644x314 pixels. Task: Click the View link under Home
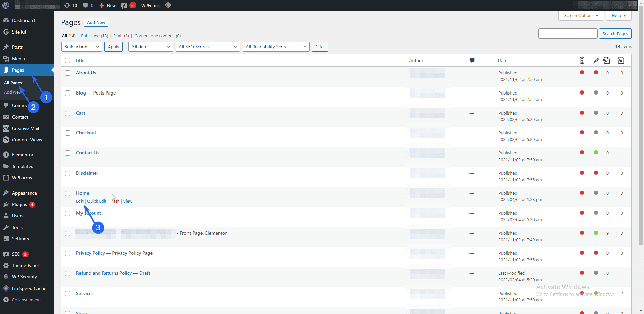pos(128,201)
